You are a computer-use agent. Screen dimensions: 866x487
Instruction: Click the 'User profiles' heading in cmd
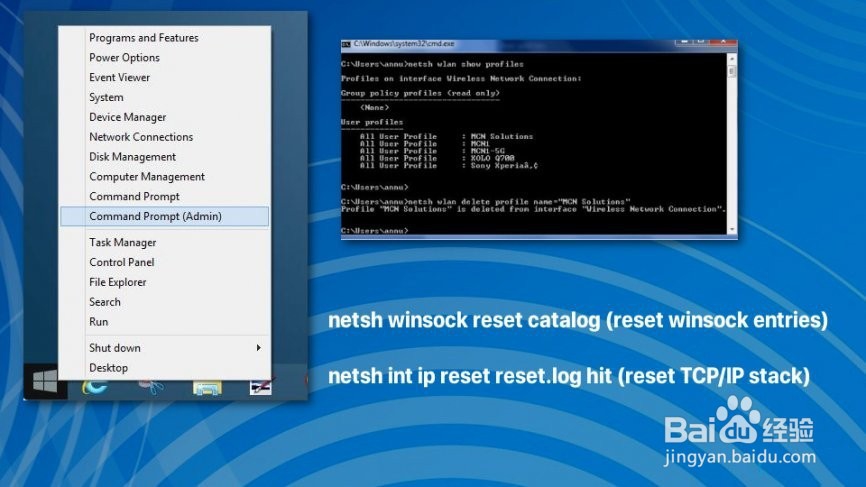coord(372,122)
